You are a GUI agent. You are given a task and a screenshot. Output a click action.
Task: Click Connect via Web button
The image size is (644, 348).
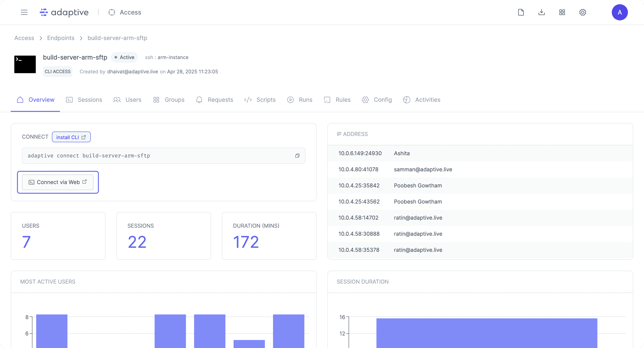(58, 182)
